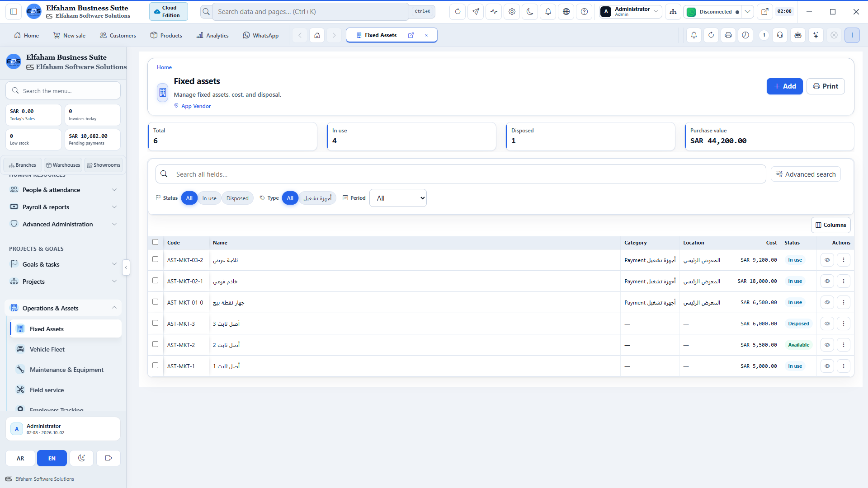Toggle night mode button in the sidebar footer
Screen dimensions: 868x488
click(81, 458)
